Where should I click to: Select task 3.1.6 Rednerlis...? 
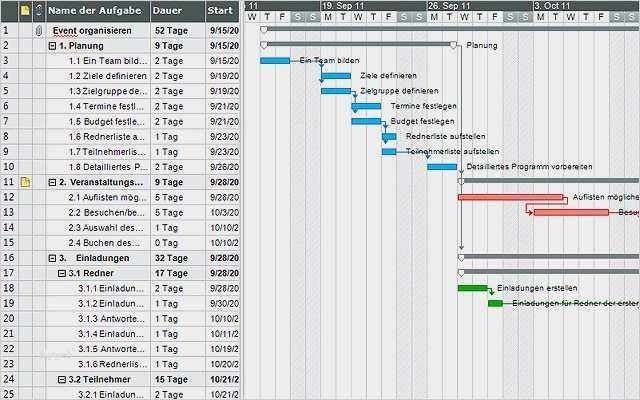(113, 364)
